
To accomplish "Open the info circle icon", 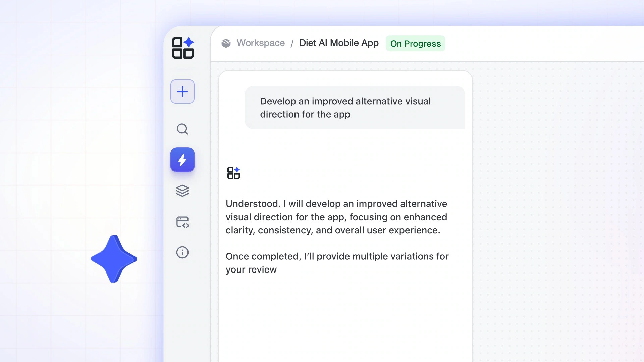I will coord(182,252).
